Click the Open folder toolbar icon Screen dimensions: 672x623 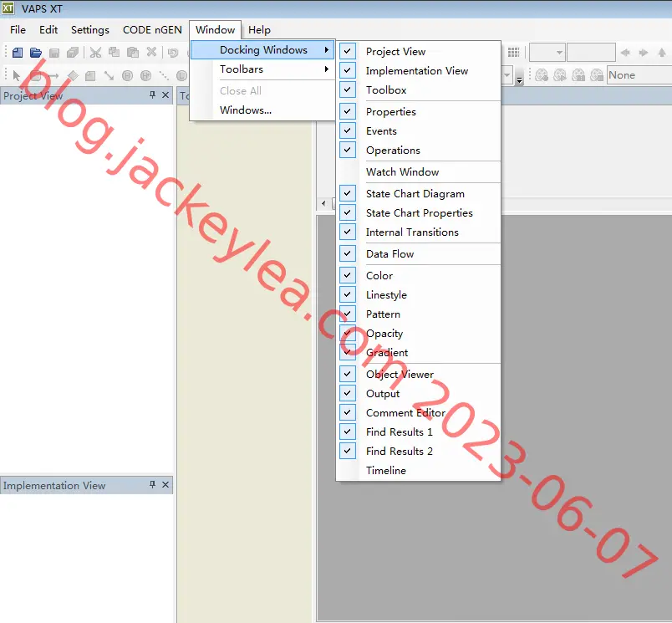[x=36, y=53]
